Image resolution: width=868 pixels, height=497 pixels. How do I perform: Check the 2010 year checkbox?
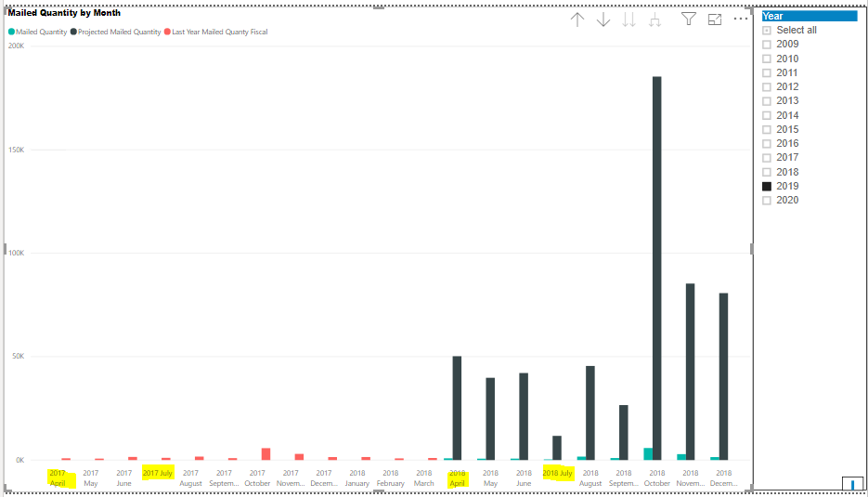(767, 59)
